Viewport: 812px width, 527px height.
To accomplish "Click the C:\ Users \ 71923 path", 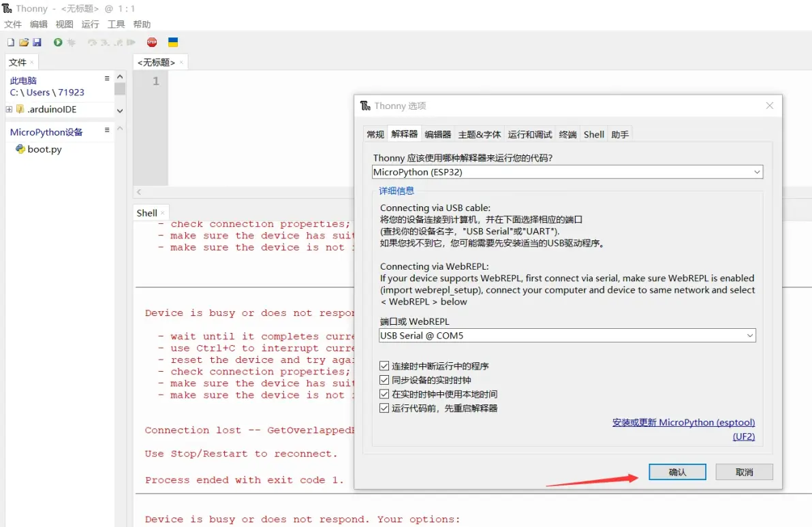I will click(47, 93).
